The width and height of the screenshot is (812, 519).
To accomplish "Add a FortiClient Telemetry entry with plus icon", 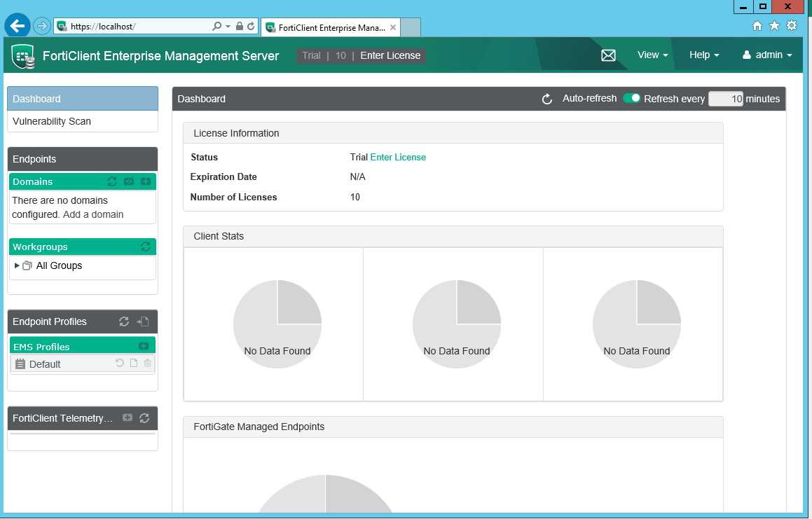I will 128,417.
